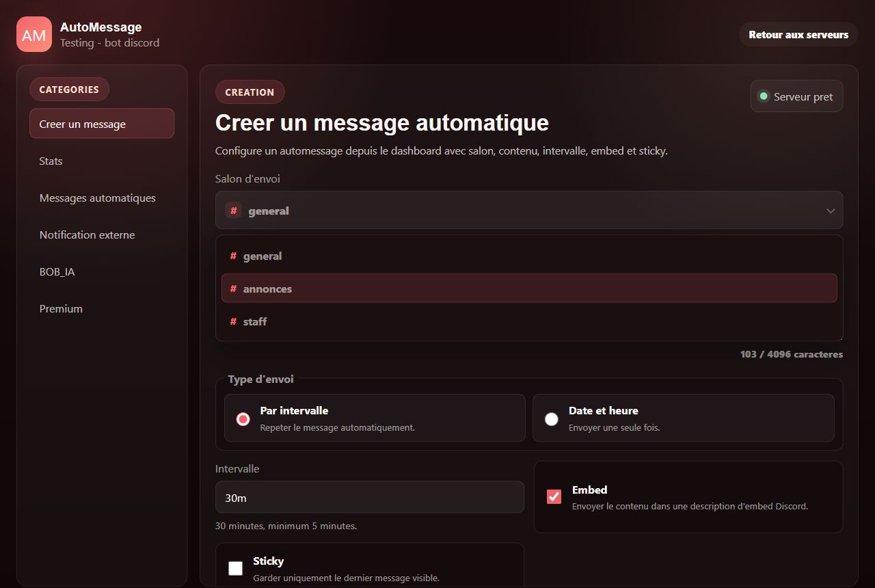Enable the Sticky checkbox
Viewport: 875px width, 588px height.
pos(236,568)
